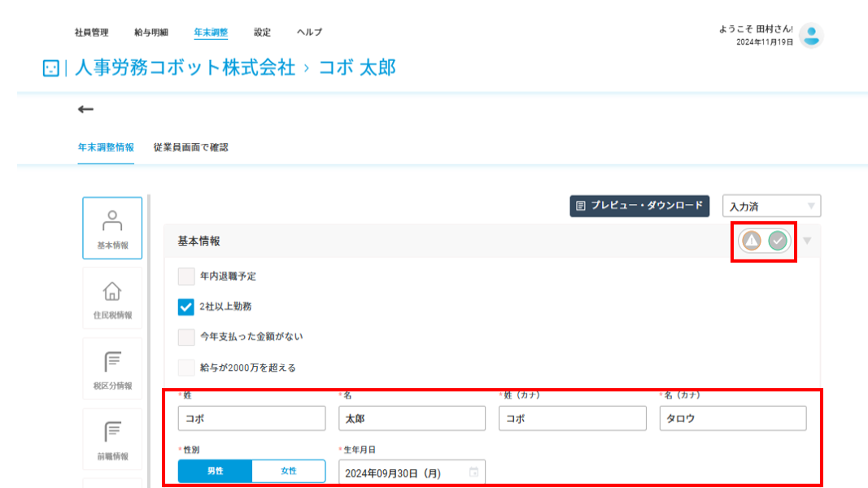Click the back arrow icon
The height and width of the screenshot is (488, 868).
pos(85,109)
